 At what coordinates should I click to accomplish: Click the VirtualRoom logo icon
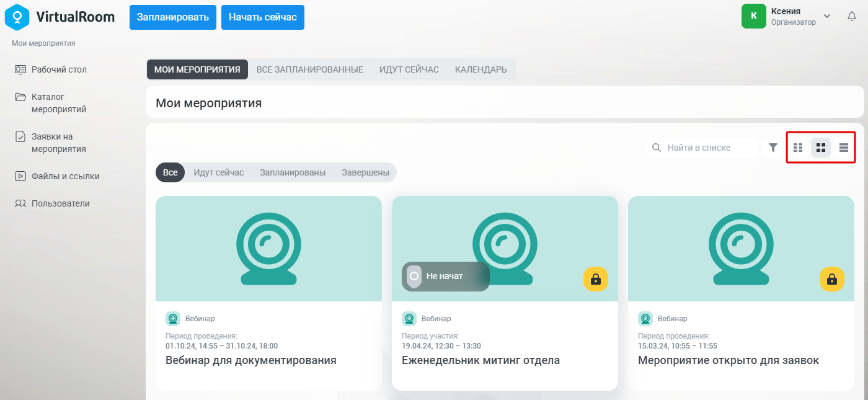[17, 17]
